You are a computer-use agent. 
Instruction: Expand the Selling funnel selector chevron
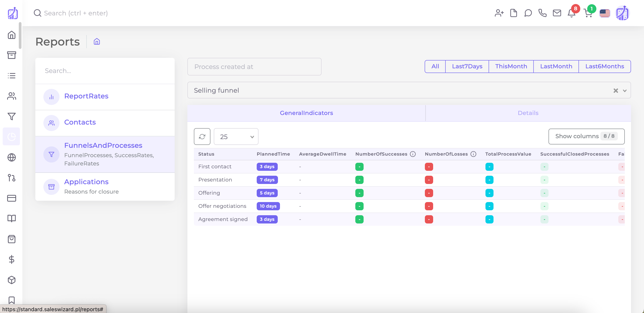click(x=624, y=90)
